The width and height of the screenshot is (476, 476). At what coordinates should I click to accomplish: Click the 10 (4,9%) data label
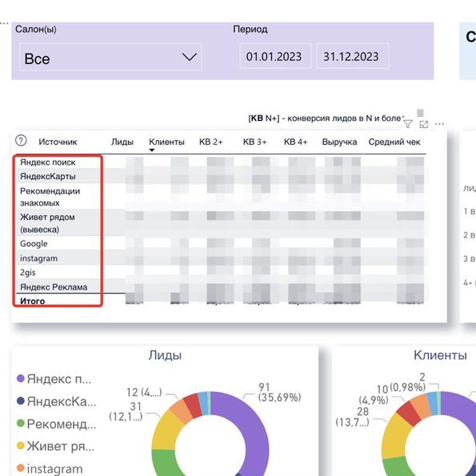(373, 394)
